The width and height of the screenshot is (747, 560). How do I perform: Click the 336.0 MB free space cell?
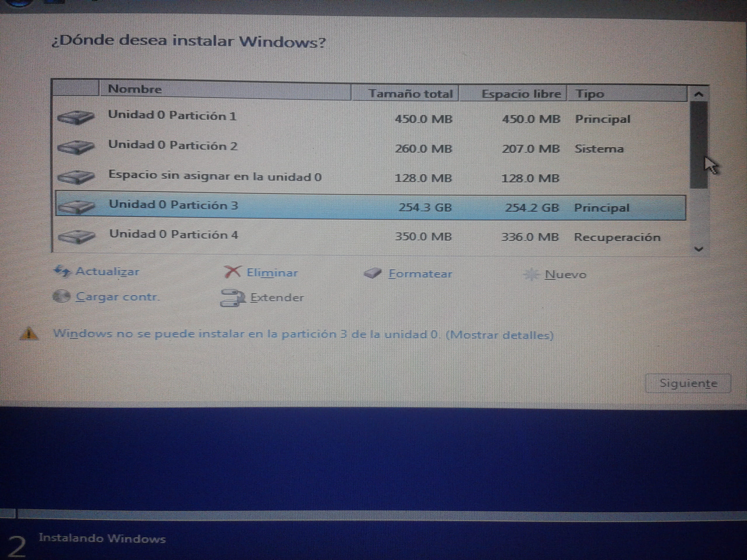530,237
